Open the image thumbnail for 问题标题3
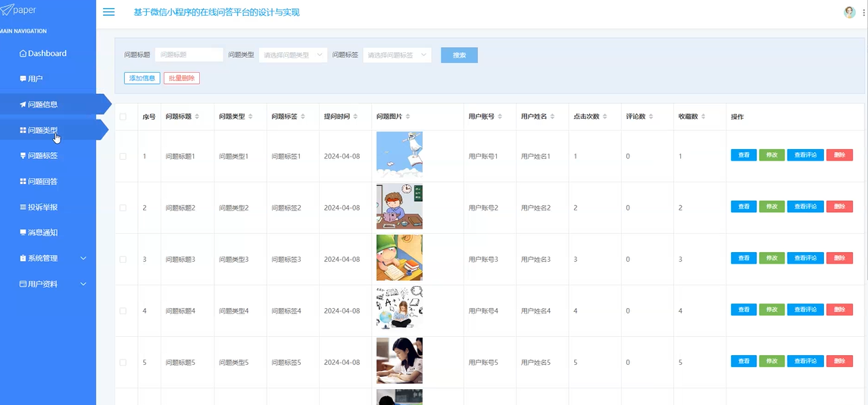The image size is (868, 405). [399, 258]
